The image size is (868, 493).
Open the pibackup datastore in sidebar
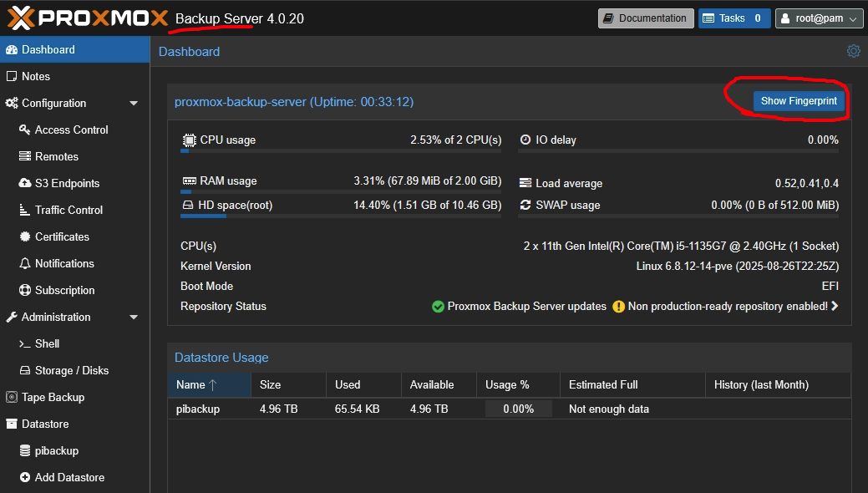pos(57,450)
